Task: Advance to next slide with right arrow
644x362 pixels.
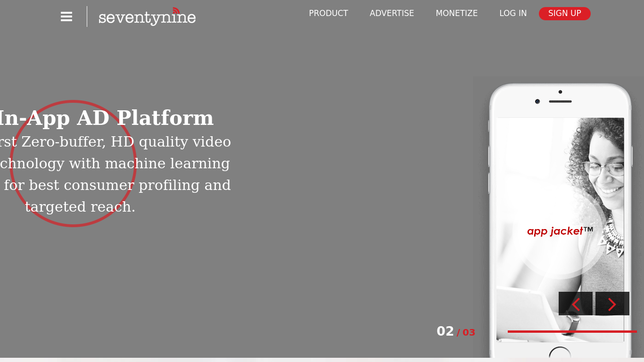Action: click(x=612, y=304)
